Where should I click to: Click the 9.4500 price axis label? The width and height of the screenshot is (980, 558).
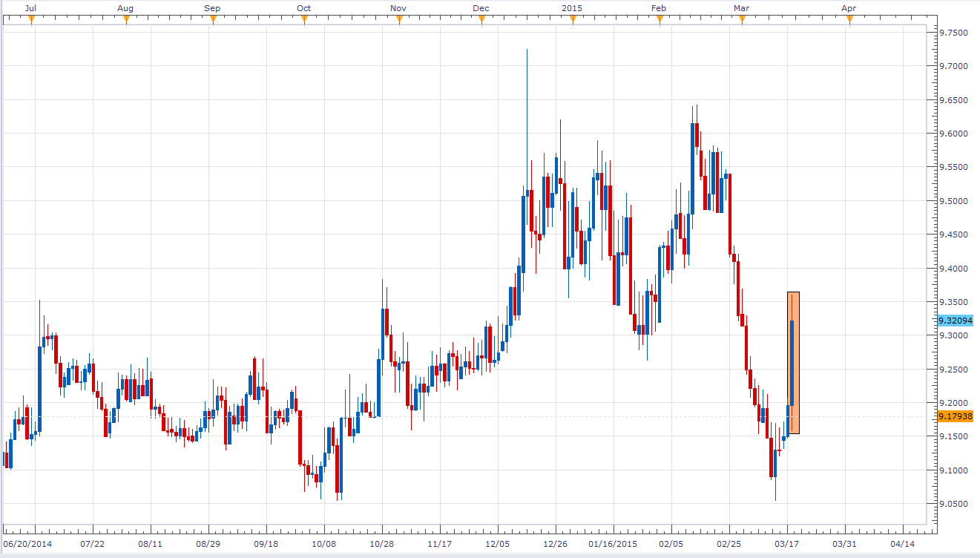[x=953, y=234]
